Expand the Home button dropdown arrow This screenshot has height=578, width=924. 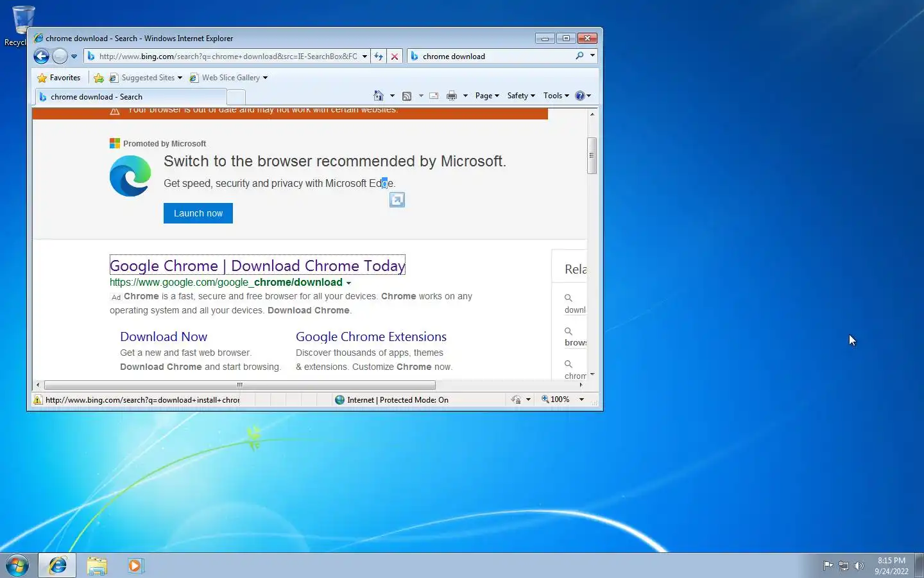pos(392,96)
